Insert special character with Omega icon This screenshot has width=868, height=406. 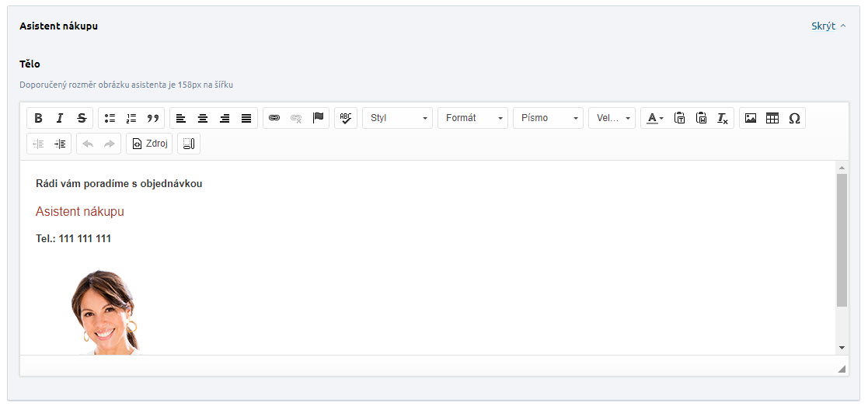pyautogui.click(x=794, y=118)
